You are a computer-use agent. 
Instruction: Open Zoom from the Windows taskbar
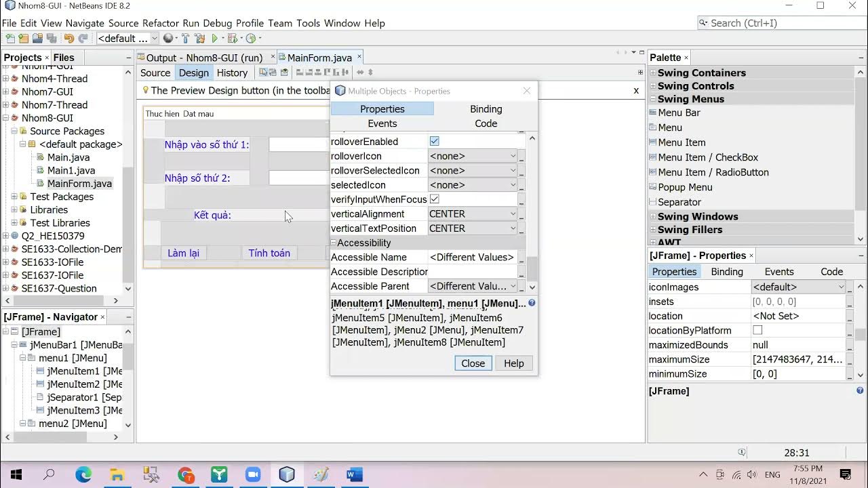click(253, 474)
